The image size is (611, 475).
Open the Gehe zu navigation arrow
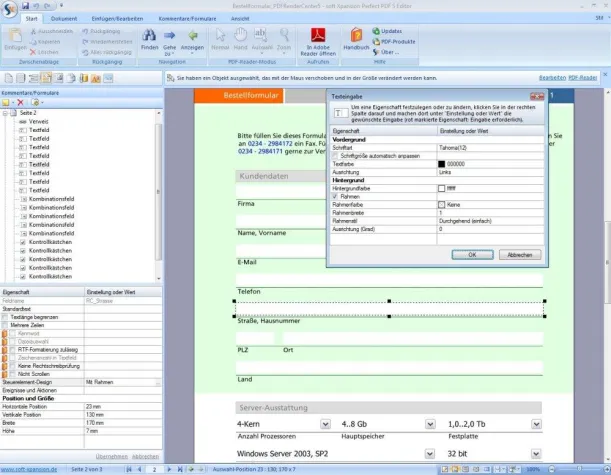169,36
